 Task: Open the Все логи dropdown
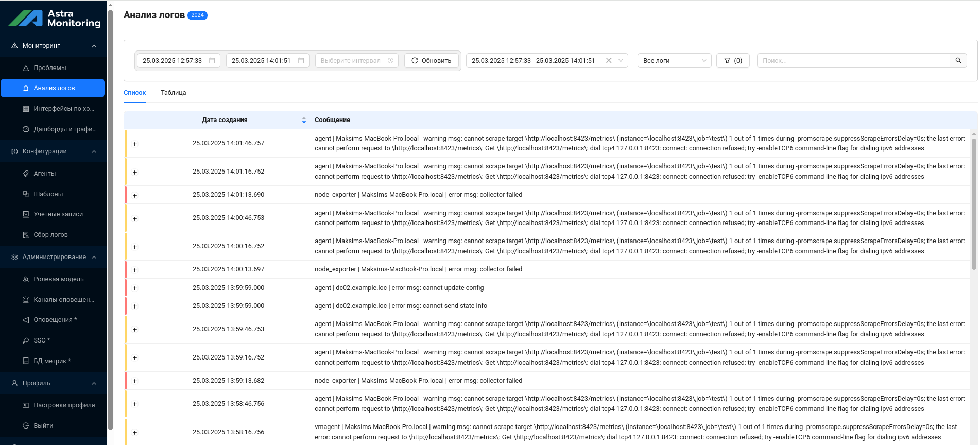click(x=674, y=61)
